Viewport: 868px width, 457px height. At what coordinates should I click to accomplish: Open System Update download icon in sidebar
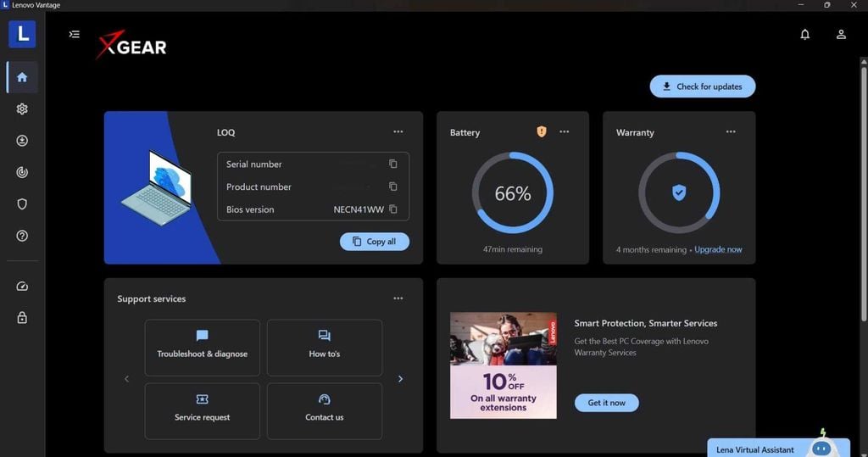point(22,141)
